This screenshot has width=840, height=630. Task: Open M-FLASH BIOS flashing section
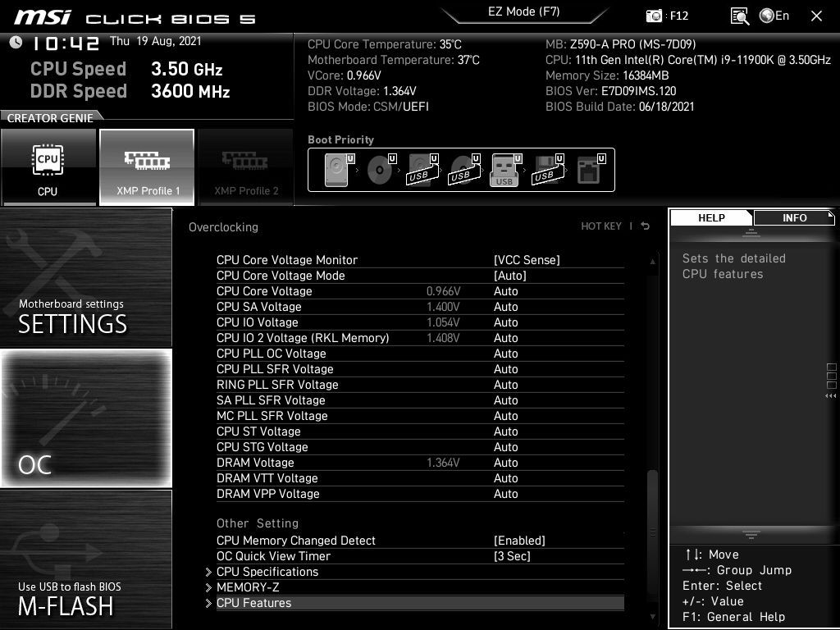86,559
